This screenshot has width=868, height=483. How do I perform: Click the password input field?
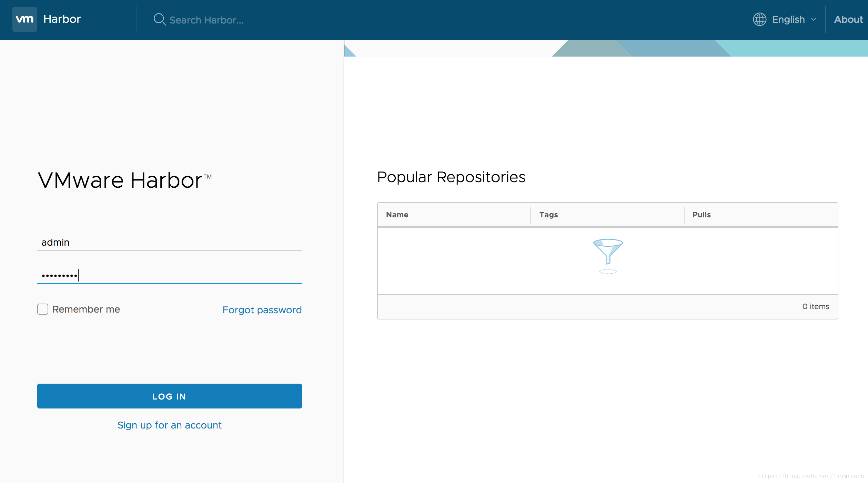point(170,275)
